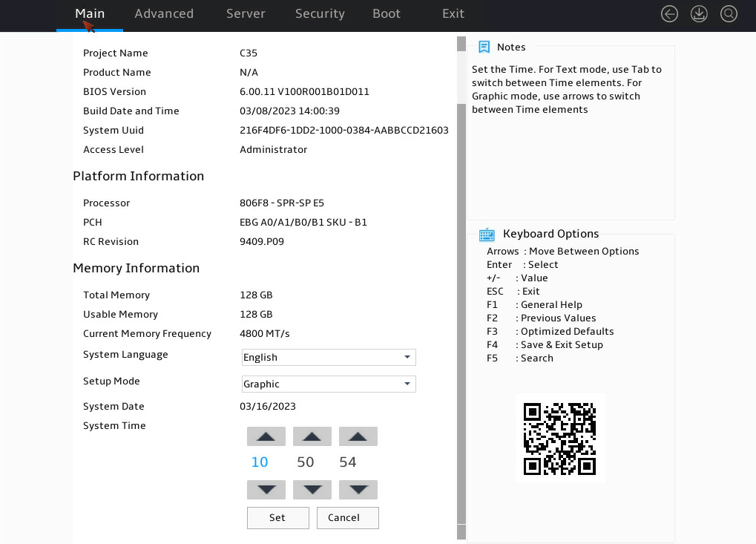Select the hours value 10

[x=260, y=462]
